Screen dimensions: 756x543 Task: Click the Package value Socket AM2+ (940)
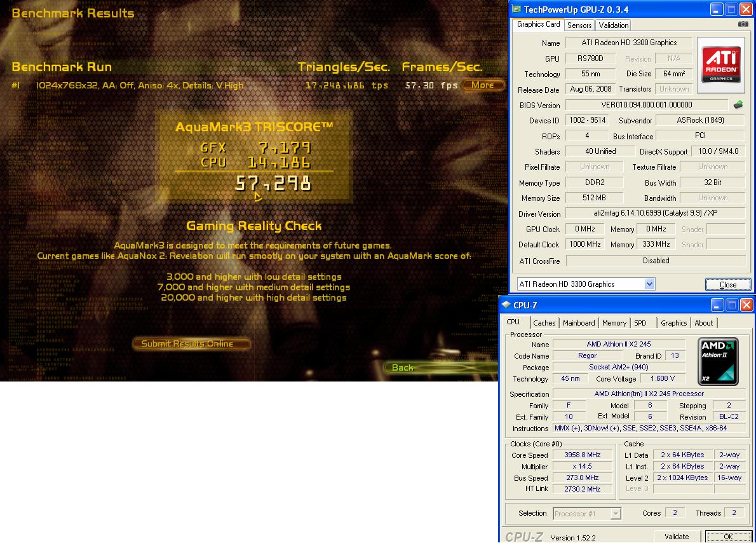click(619, 368)
